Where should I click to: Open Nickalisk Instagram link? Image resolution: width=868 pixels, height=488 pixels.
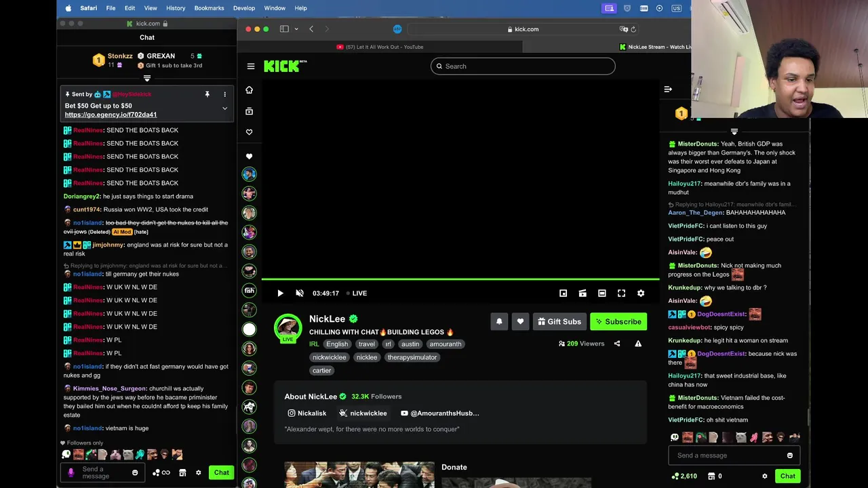[307, 413]
